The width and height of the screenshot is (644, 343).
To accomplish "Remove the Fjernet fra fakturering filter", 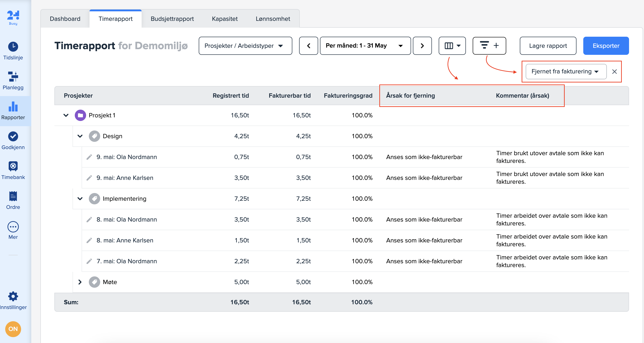I will click(614, 72).
